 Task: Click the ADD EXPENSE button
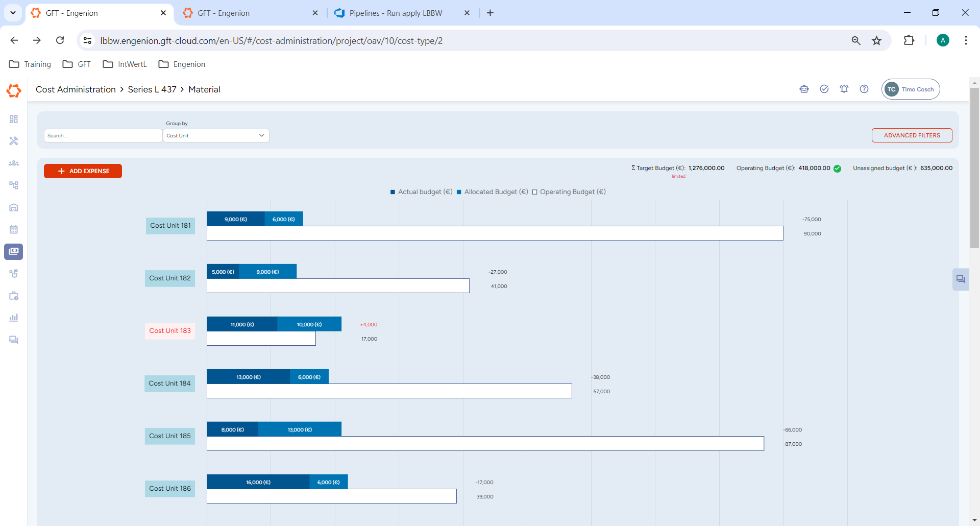pos(83,171)
